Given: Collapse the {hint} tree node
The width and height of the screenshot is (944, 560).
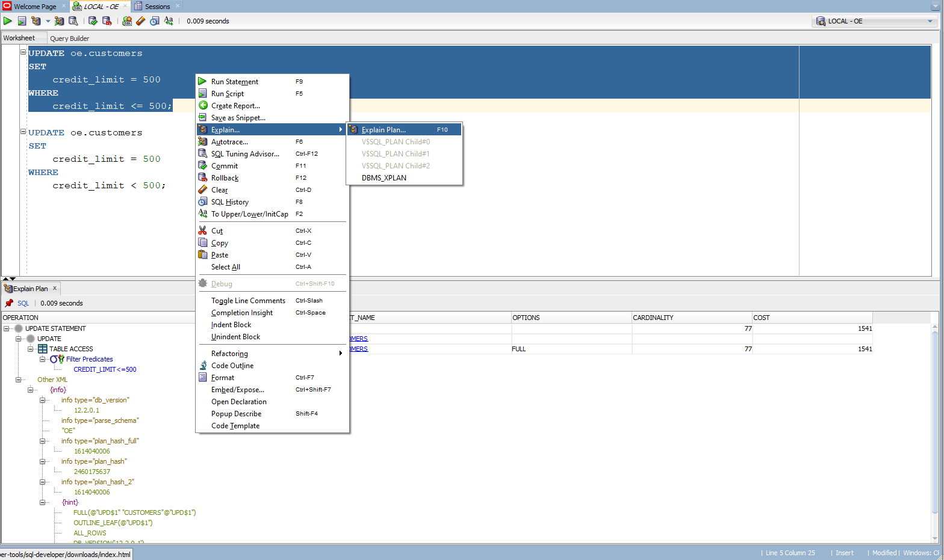Looking at the screenshot, I should [42, 502].
